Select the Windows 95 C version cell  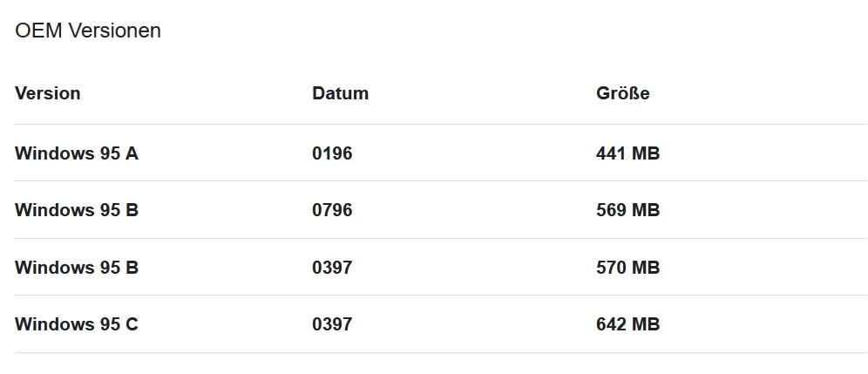coord(77,323)
